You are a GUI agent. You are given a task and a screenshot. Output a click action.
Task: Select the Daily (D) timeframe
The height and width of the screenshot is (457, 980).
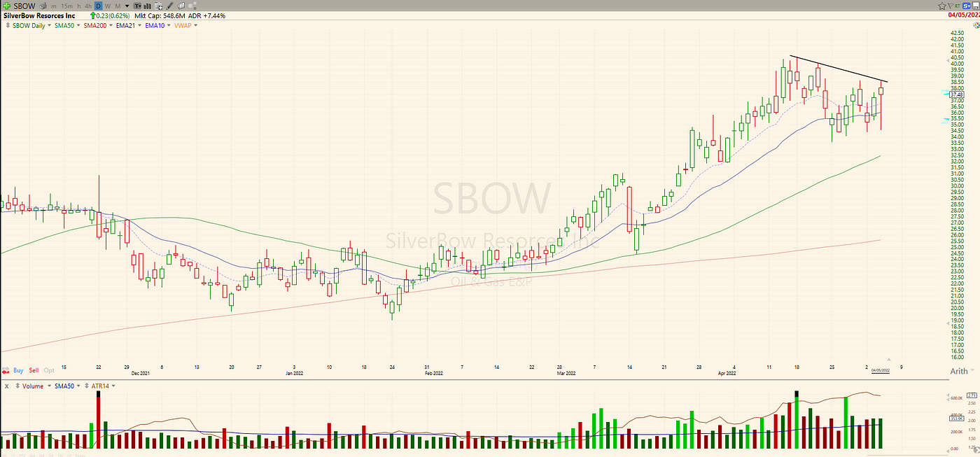(x=98, y=6)
